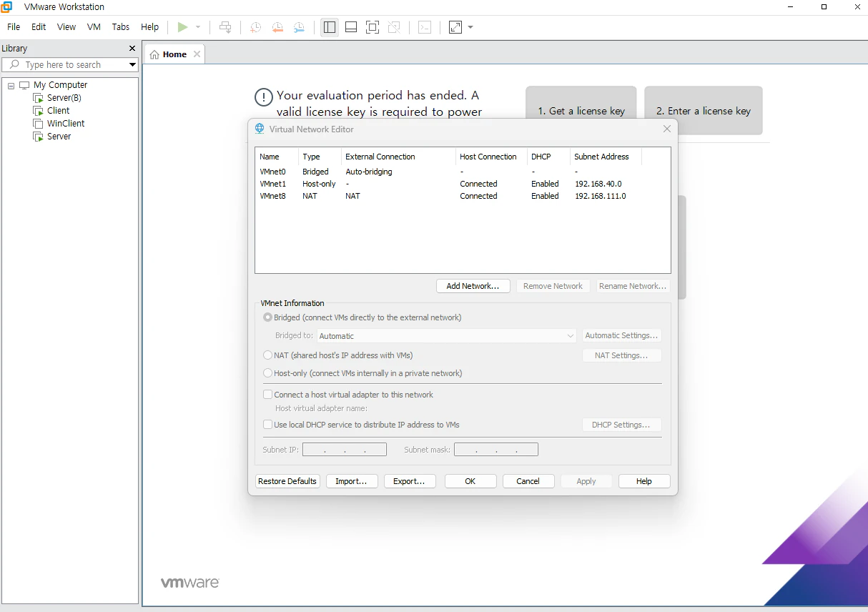
Task: Open the stretch guest dropdown arrow
Action: tap(470, 27)
